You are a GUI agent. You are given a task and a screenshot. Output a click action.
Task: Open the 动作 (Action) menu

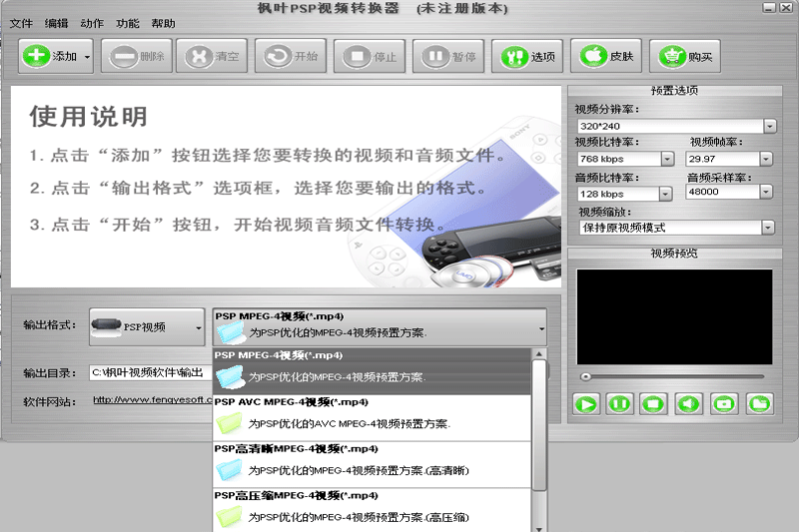[x=92, y=23]
